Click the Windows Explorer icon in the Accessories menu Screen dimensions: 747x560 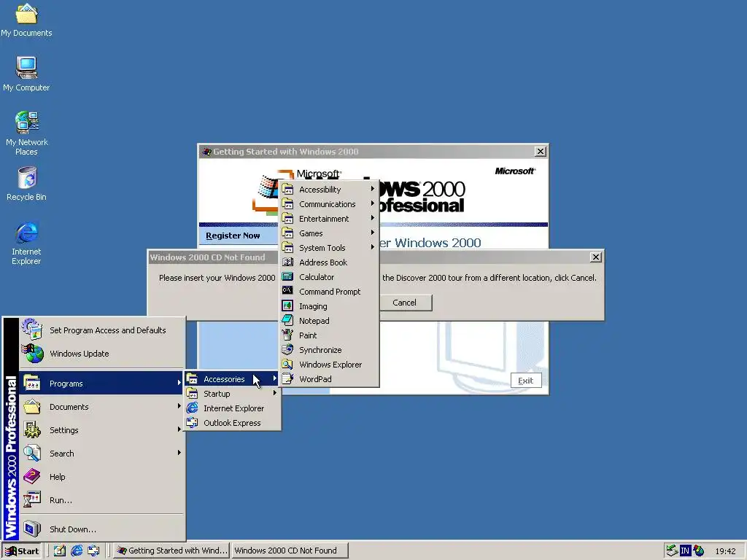[x=287, y=365]
